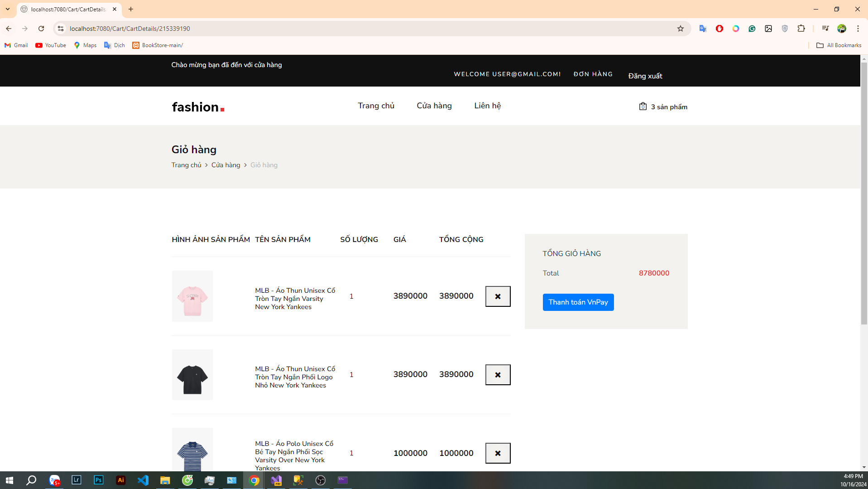This screenshot has height=489, width=868.
Task: Open the Chrome three-dot menu
Action: pyautogui.click(x=858, y=29)
